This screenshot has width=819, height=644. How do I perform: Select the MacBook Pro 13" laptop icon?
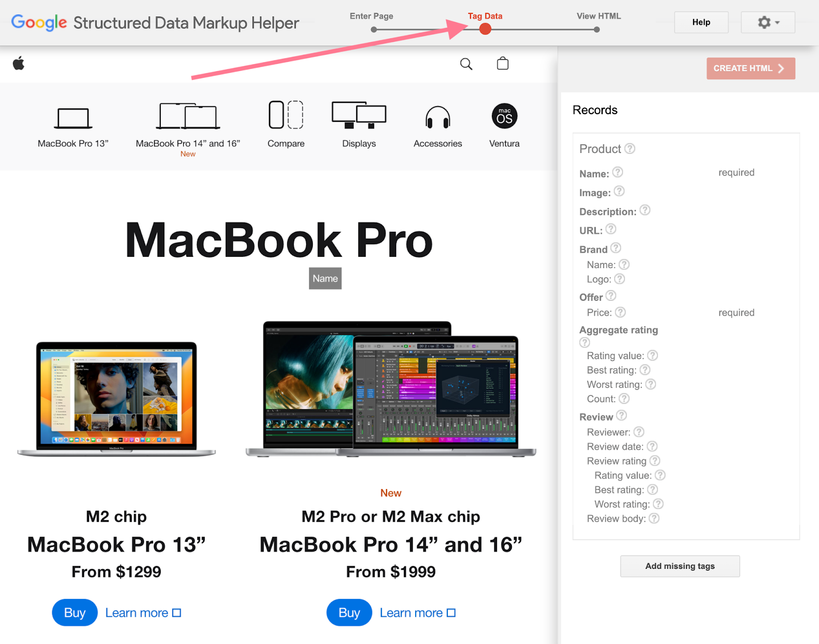(x=73, y=118)
